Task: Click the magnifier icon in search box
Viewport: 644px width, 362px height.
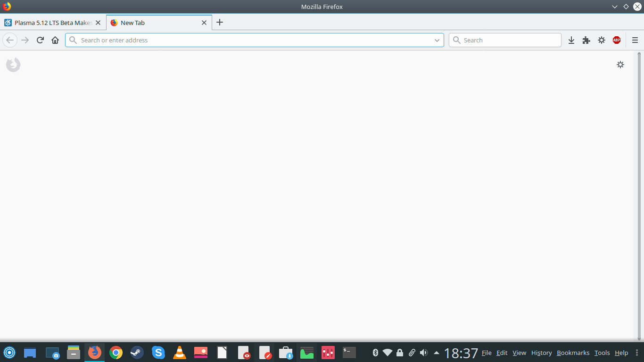Action: [x=456, y=40]
